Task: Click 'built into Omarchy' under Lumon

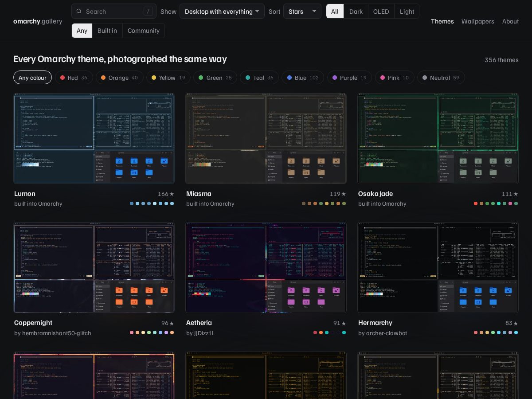Action: click(x=38, y=204)
